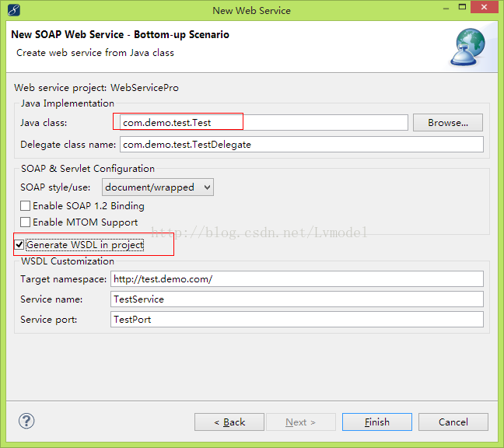Go back with the Back button
Screen dimensions: 504x448
[x=229, y=422]
